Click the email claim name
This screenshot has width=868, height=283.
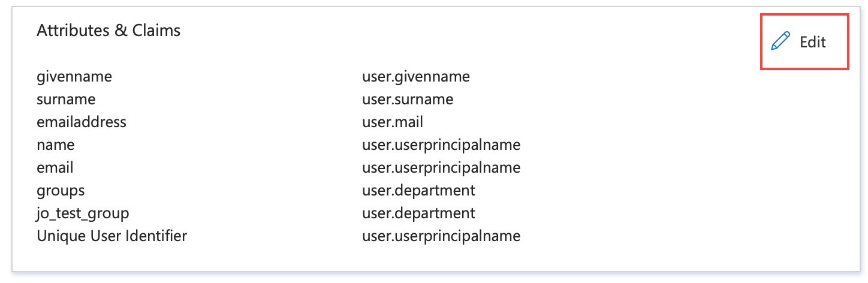click(55, 167)
